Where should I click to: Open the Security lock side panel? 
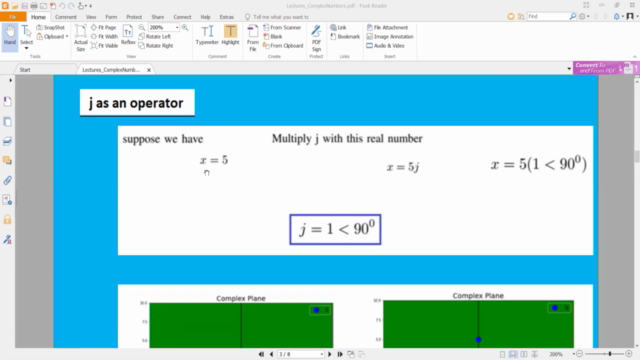tap(7, 220)
